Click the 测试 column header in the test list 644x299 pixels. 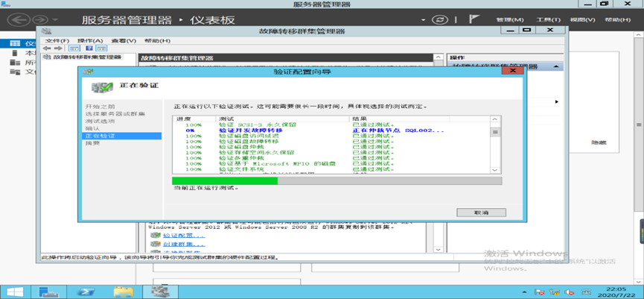point(283,119)
